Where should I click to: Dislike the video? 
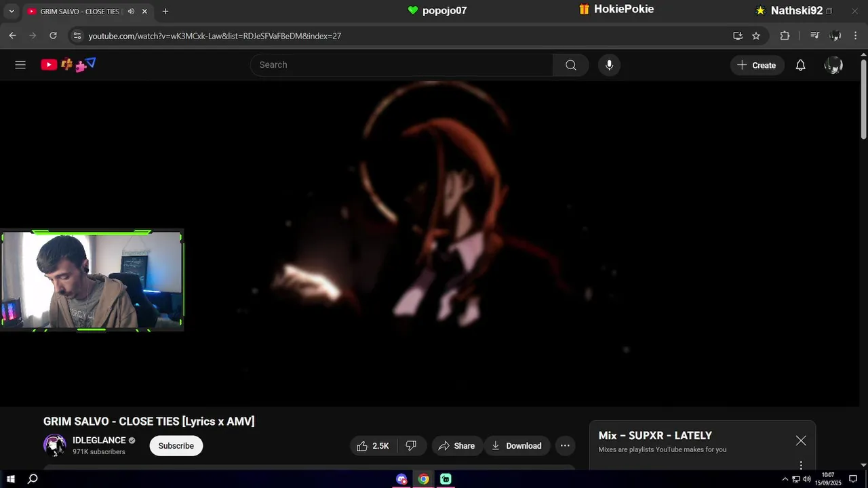coord(411,446)
